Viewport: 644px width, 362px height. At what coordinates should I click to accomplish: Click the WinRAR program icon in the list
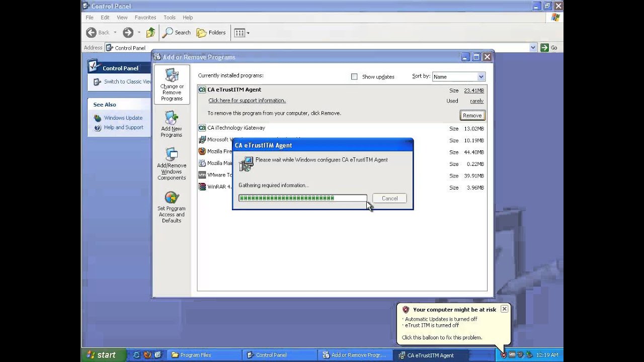pyautogui.click(x=202, y=187)
